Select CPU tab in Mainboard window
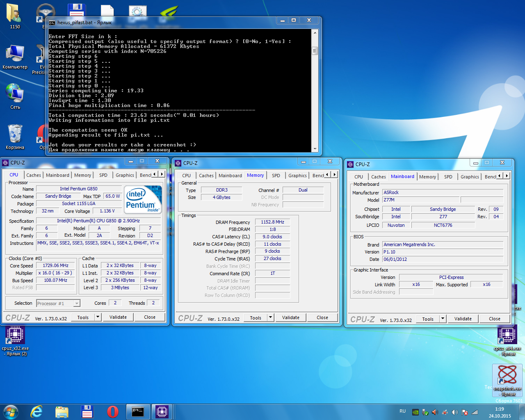This screenshot has height=420, width=525. [359, 177]
